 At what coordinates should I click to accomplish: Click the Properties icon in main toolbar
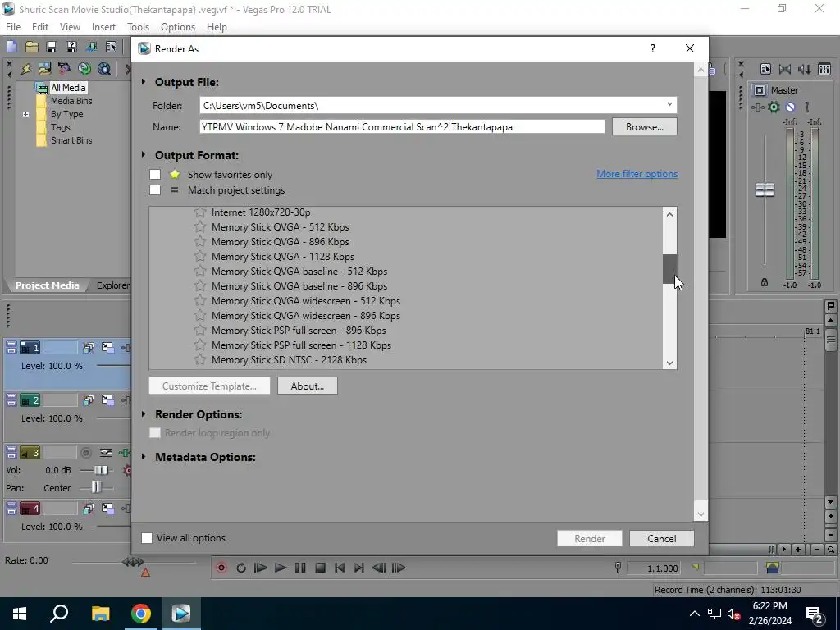(111, 47)
